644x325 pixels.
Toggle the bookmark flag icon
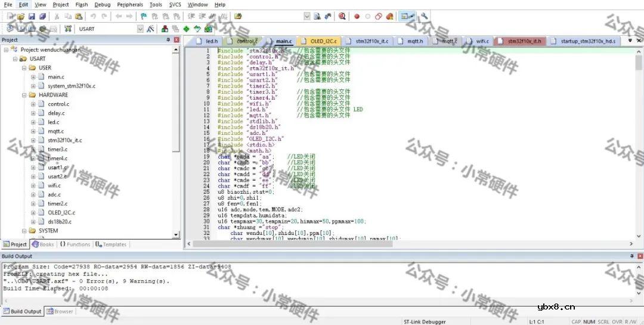[144, 16]
